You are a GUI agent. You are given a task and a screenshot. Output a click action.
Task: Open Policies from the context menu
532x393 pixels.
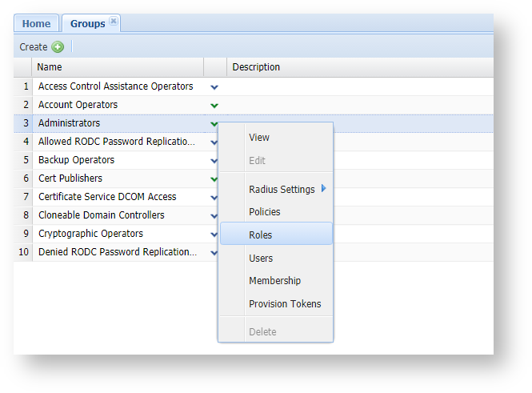(x=264, y=212)
